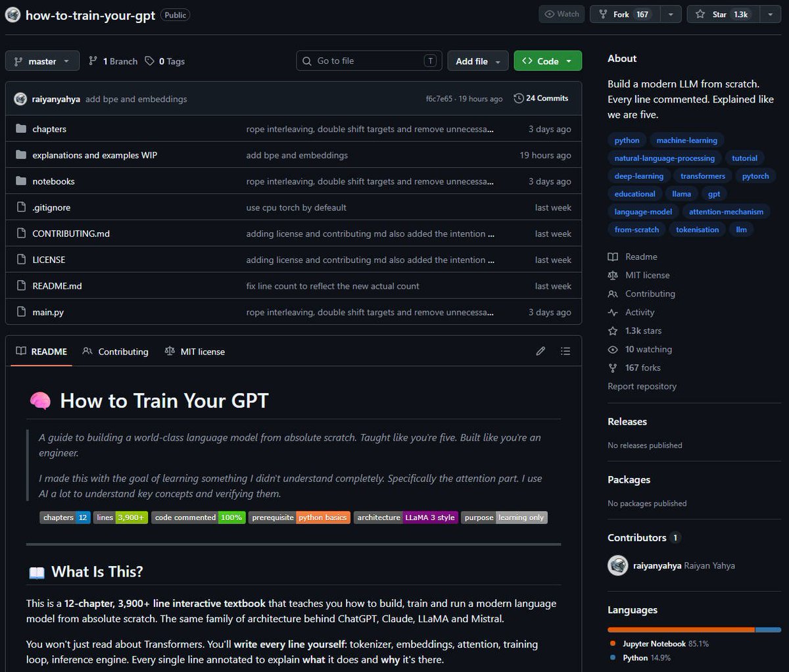Click the eye icon beside 10 watching
Viewport: 789px width, 672px height.
coord(613,349)
